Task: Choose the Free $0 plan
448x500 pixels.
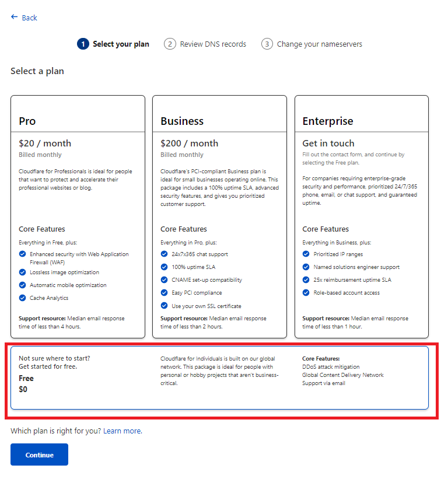Action: point(219,377)
